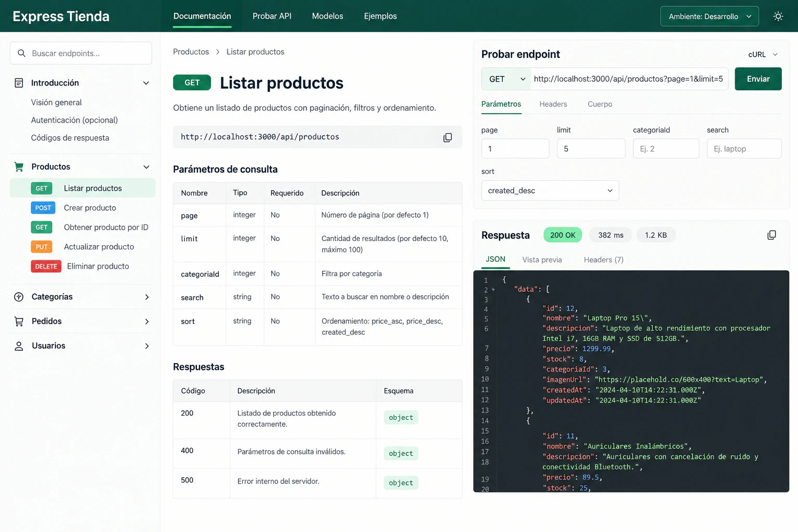This screenshot has width=798, height=532.
Task: Click the Productos shopping cart icon
Action: click(x=19, y=167)
